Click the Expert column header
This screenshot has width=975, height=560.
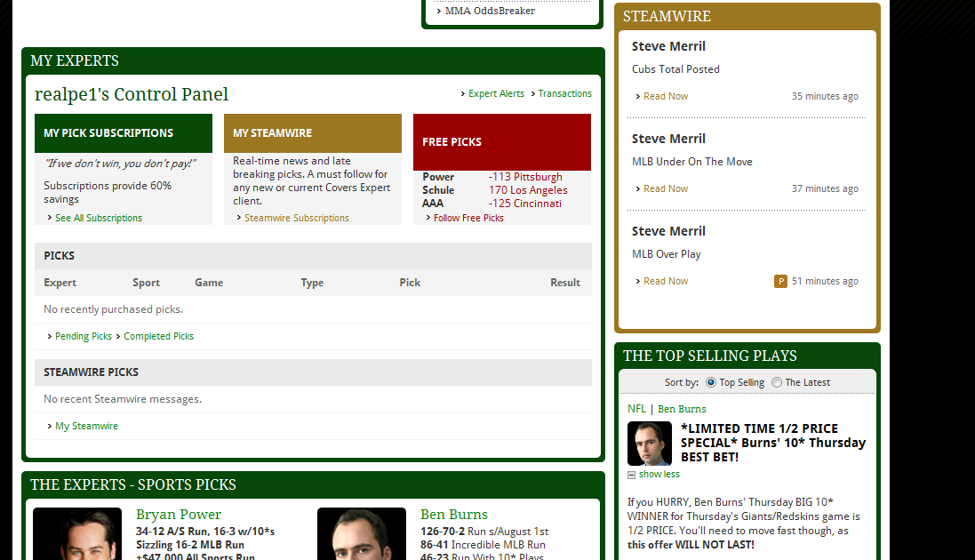click(60, 283)
